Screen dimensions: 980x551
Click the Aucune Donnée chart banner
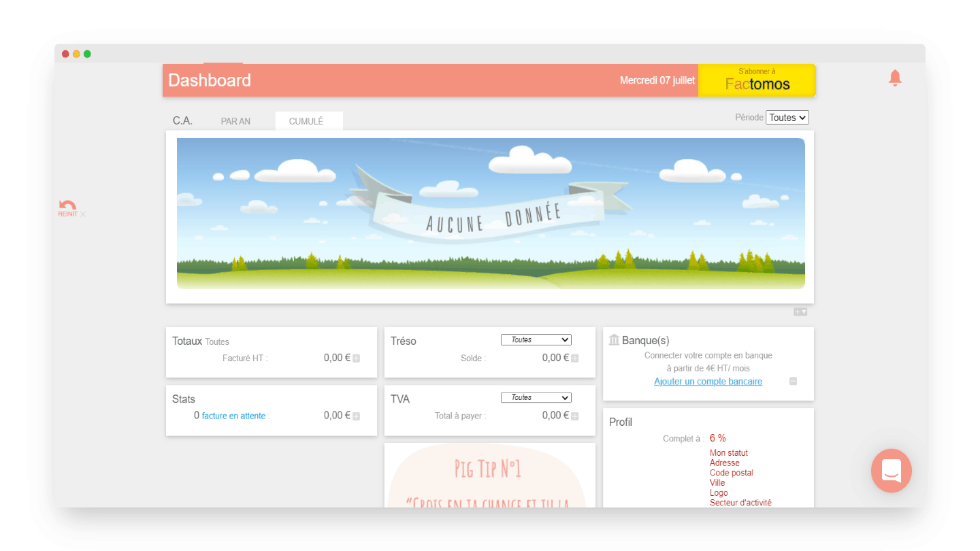[x=491, y=214]
